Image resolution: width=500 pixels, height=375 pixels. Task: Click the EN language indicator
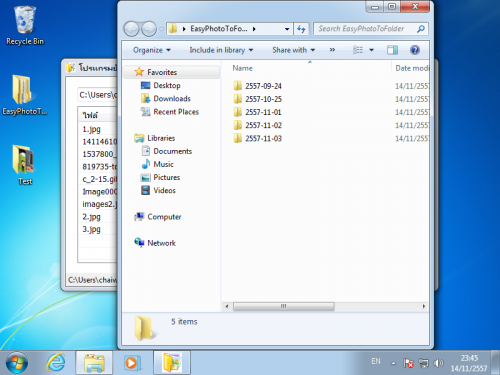(376, 361)
